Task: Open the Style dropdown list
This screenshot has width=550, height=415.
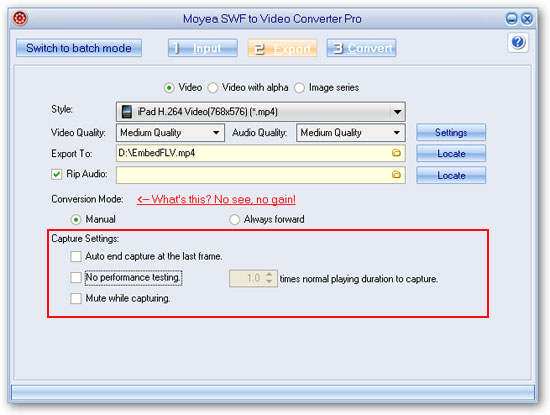Action: tap(397, 112)
